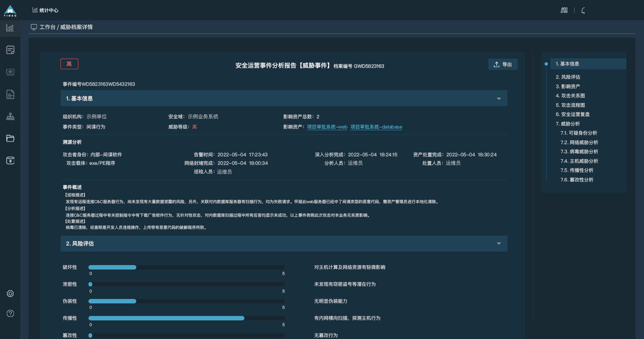Select 统计中心 in top menu
644x339 pixels.
click(49, 10)
